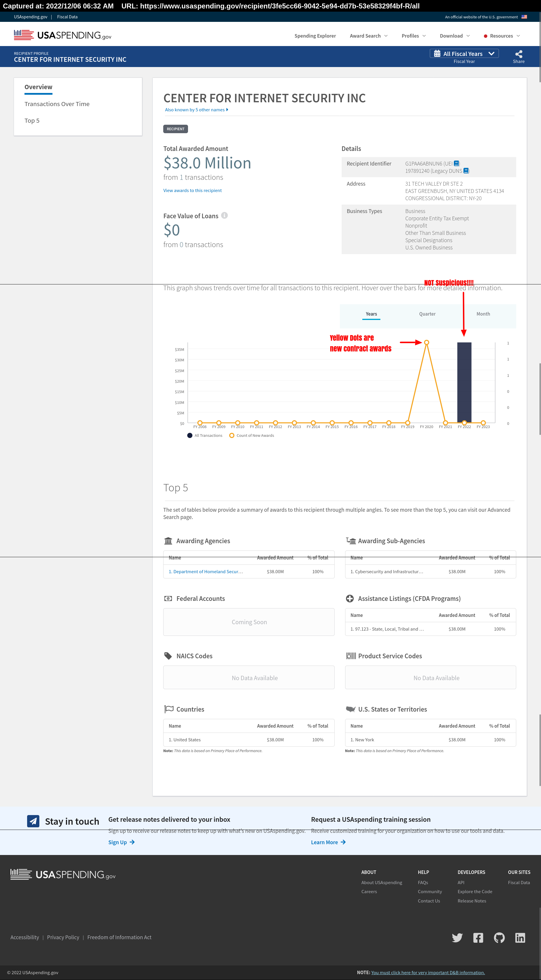
Task: Click the United States country row
Action: coord(249,740)
